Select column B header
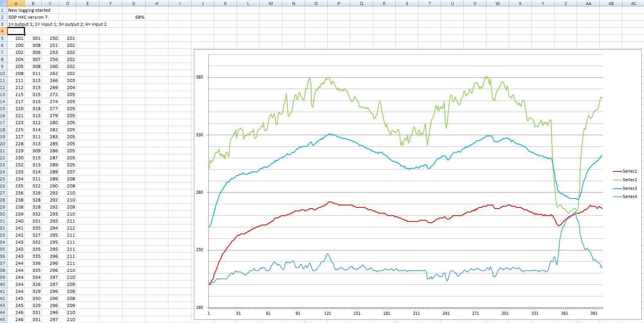The width and height of the screenshot is (644, 323). pyautogui.click(x=34, y=3)
